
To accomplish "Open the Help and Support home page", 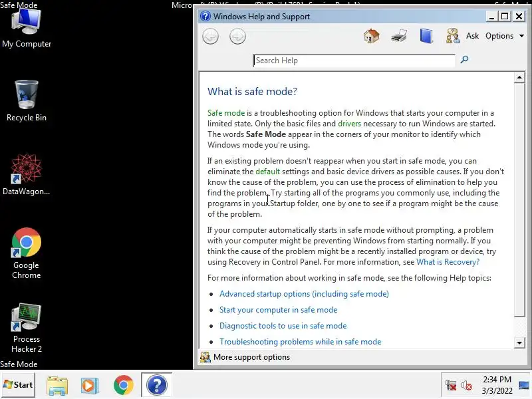I will (372, 36).
